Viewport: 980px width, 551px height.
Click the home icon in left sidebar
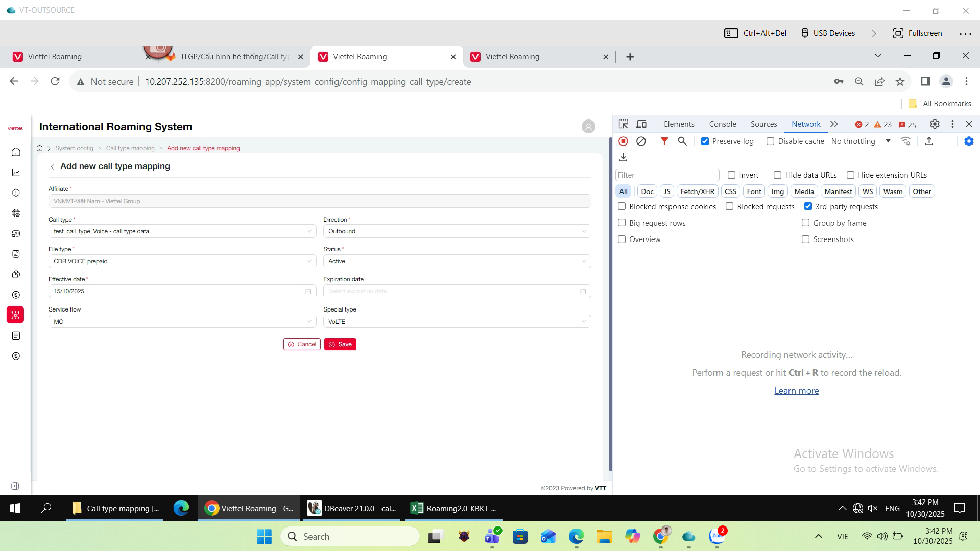[x=16, y=152]
